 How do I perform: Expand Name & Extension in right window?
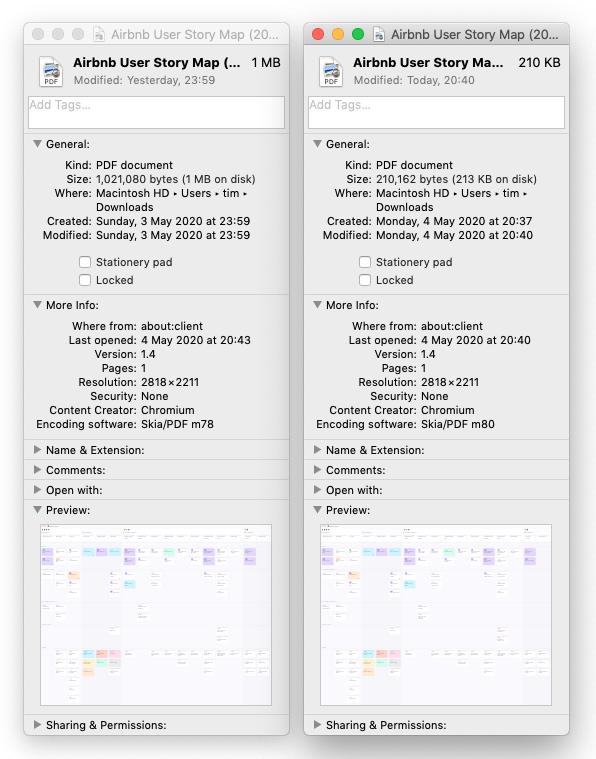[x=317, y=450]
